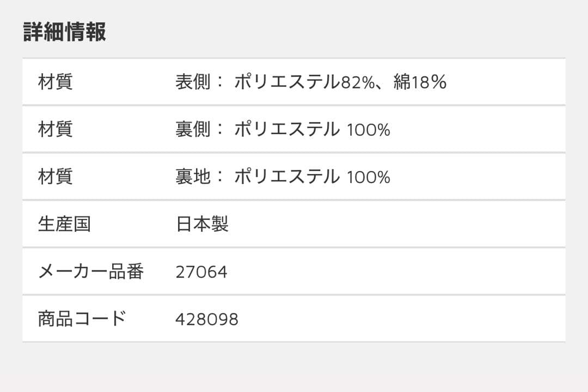
Task: Click the メーカー品番 label
Action: tap(90, 271)
